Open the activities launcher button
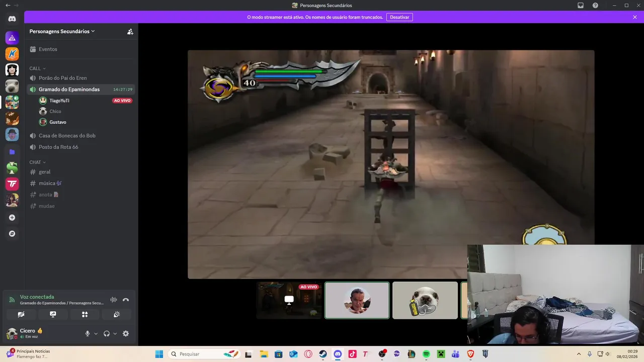 [85, 314]
